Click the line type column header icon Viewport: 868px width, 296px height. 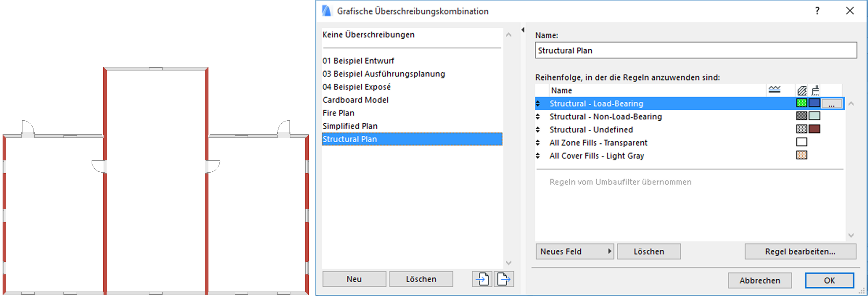click(774, 90)
